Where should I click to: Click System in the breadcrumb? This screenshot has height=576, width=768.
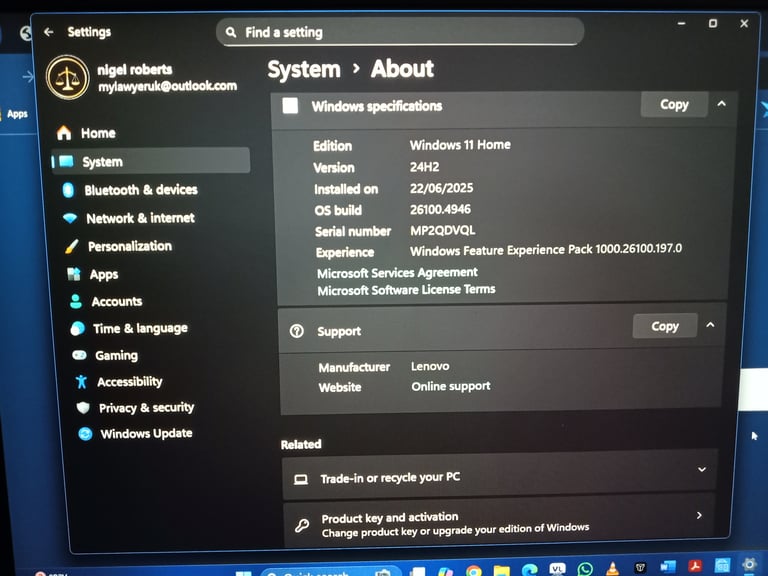click(304, 70)
